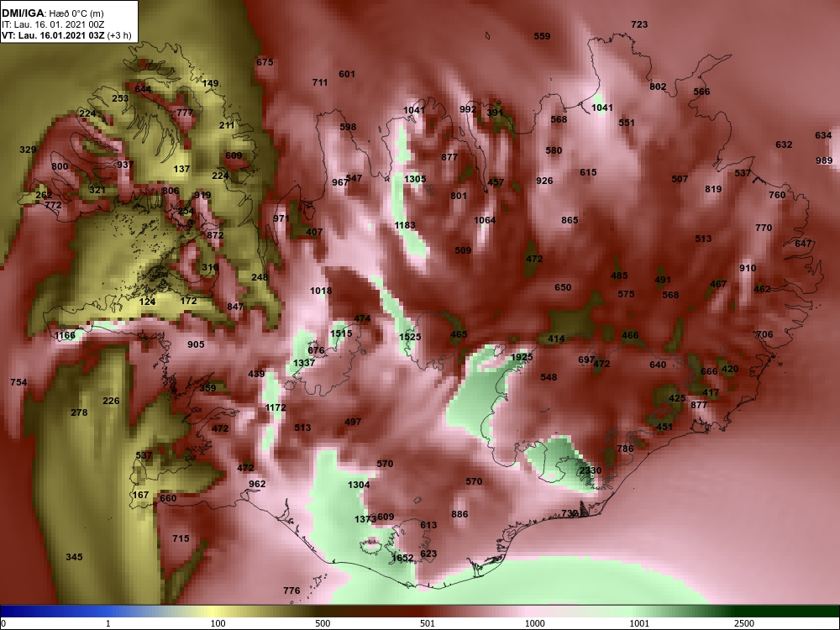Viewport: 840px width, 630px height.
Task: Click the map value '650'
Action: 563,287
